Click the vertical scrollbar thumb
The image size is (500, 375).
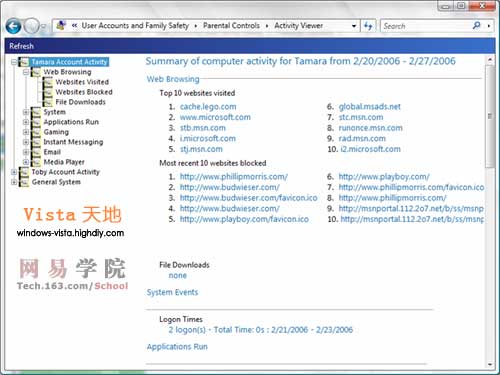point(490,116)
